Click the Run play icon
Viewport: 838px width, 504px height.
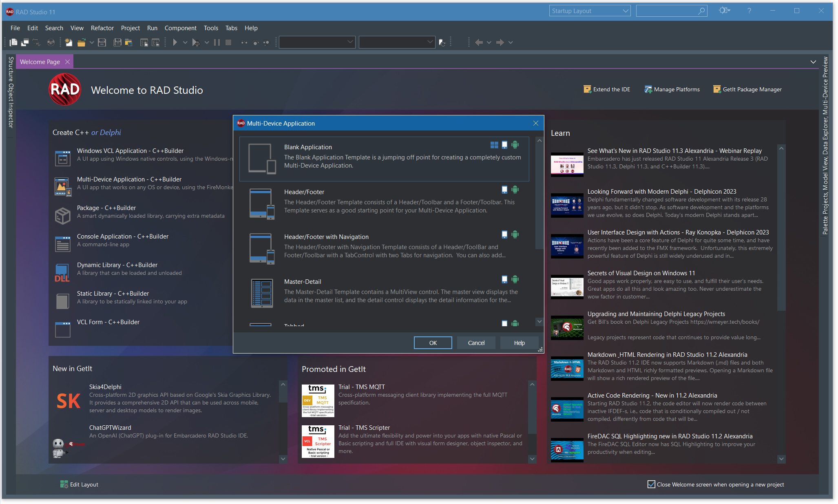(x=175, y=42)
